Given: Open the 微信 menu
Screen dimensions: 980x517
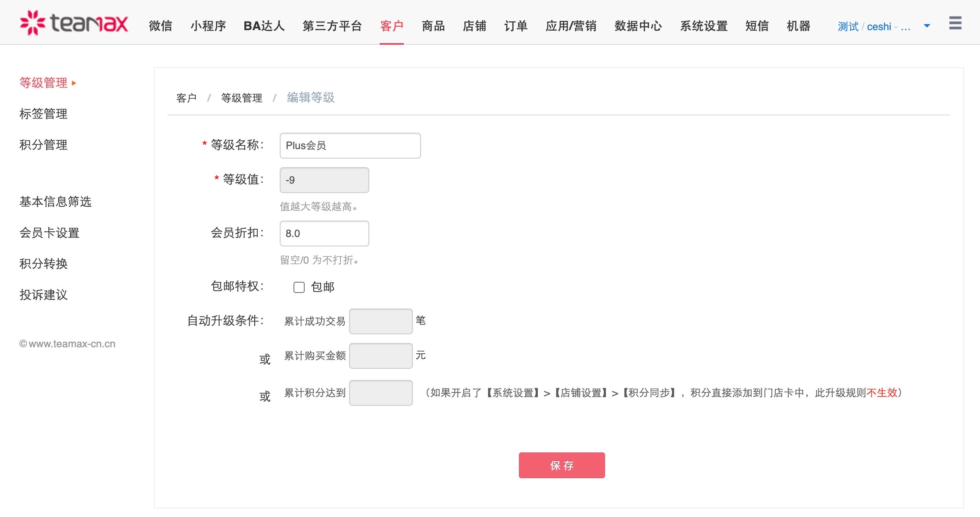Looking at the screenshot, I should point(160,26).
